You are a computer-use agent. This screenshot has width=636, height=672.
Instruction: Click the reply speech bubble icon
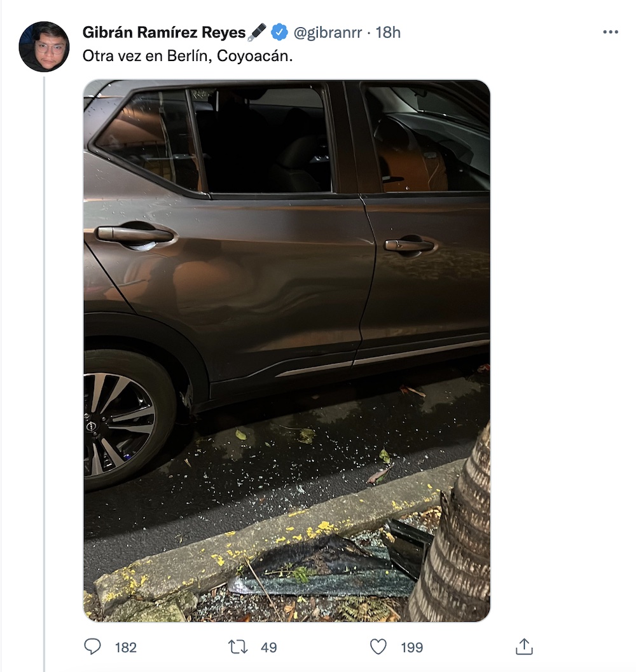tap(93, 647)
